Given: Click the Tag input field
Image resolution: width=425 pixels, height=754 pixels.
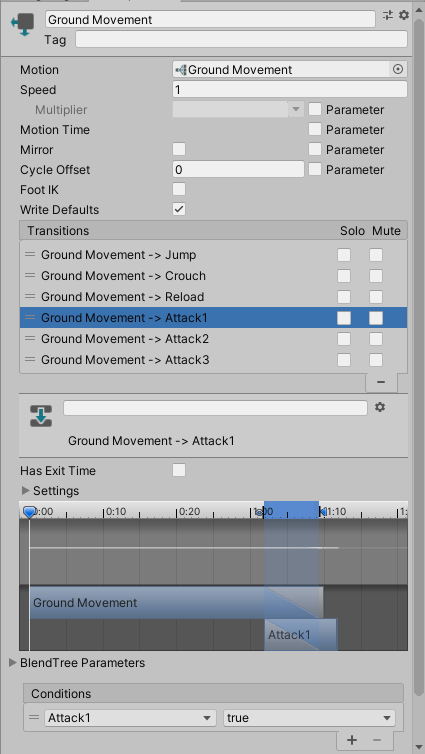Looking at the screenshot, I should pos(241,39).
